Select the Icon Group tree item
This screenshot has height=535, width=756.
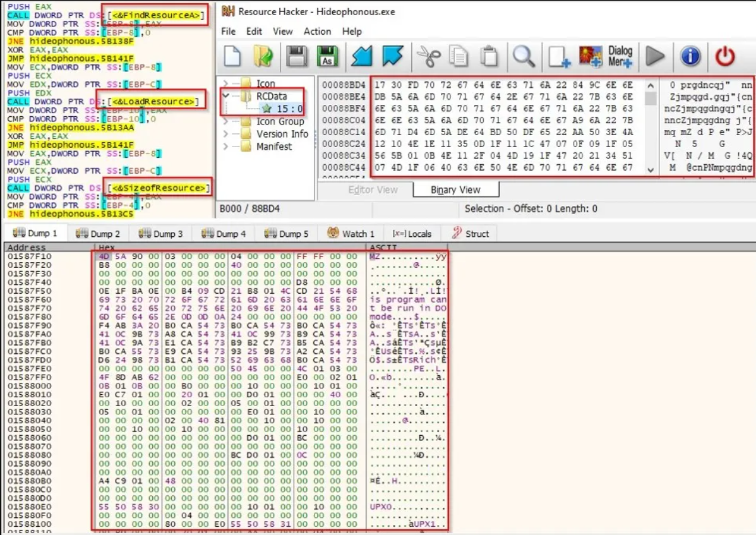pyautogui.click(x=280, y=121)
